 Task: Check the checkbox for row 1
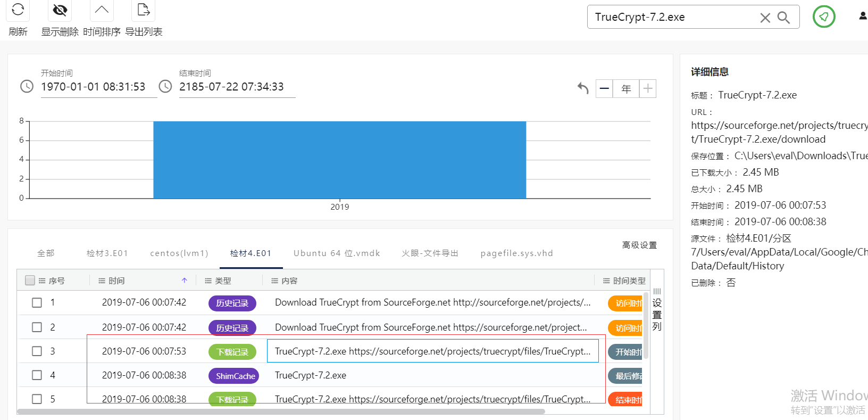pos(37,302)
